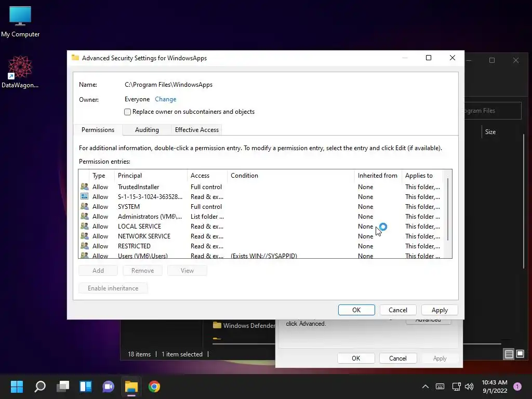Select the NETWORK SERVICE entry
Image resolution: width=532 pixels, height=399 pixels.
[262, 236]
